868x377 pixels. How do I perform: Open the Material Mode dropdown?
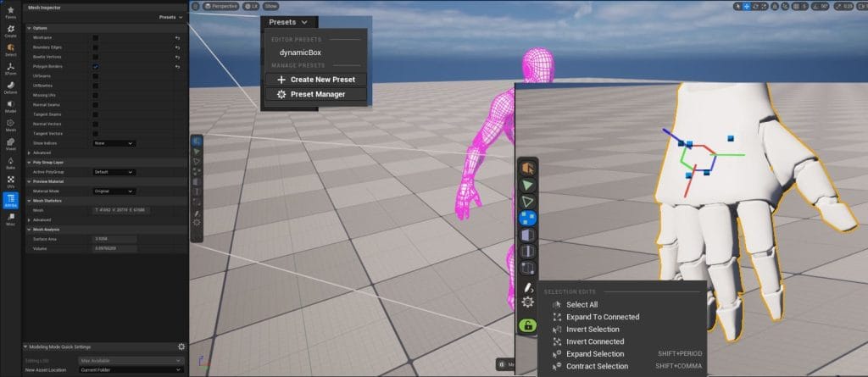tap(114, 191)
